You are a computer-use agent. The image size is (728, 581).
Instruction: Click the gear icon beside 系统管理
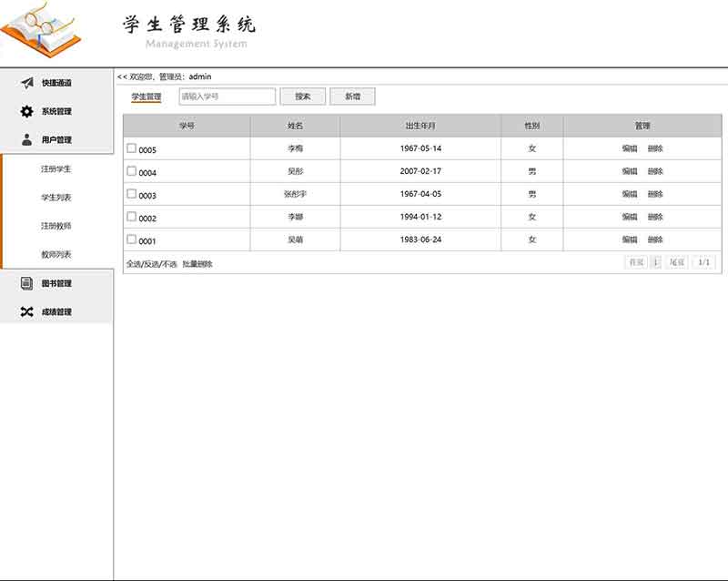pos(27,112)
